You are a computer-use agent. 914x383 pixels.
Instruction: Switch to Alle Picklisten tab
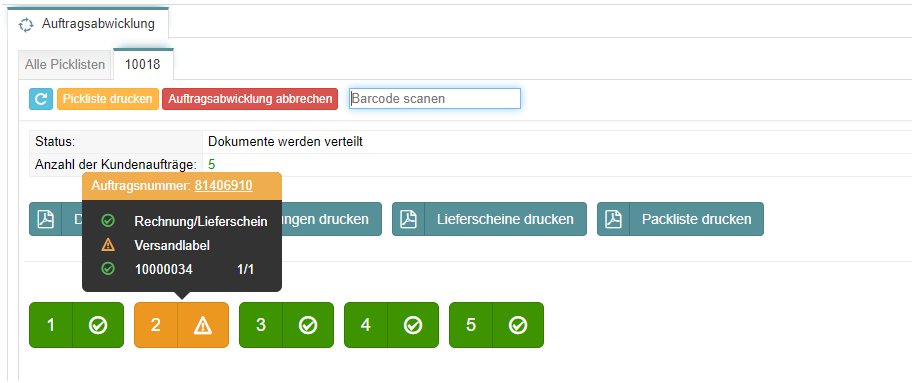click(x=65, y=65)
